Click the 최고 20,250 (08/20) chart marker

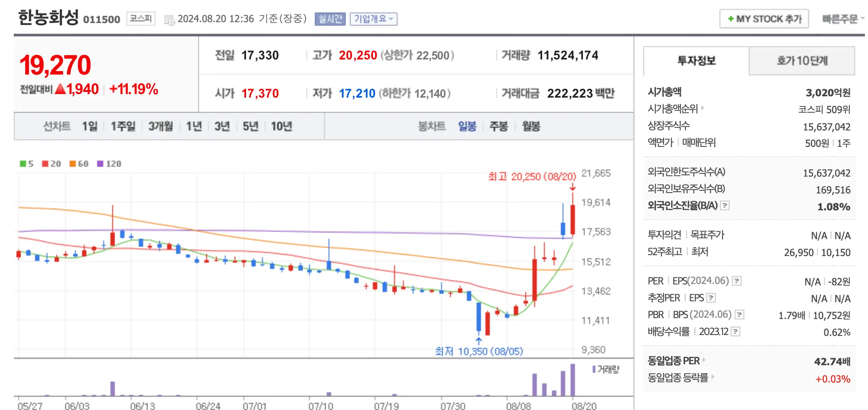pyautogui.click(x=532, y=177)
